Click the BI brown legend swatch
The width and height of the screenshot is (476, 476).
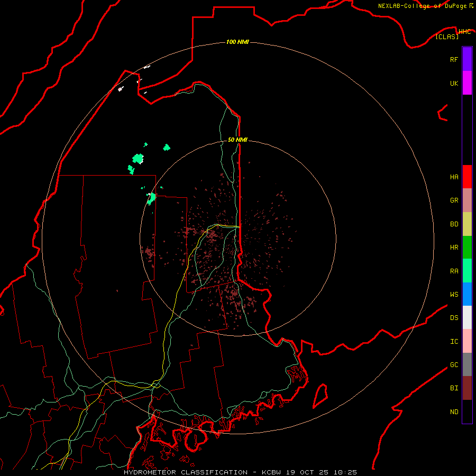pyautogui.click(x=467, y=388)
